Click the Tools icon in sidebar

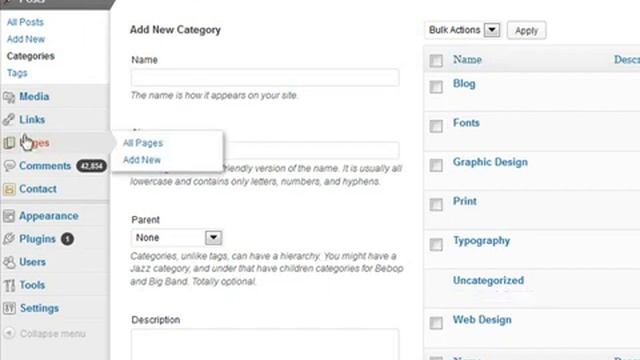pos(9,285)
